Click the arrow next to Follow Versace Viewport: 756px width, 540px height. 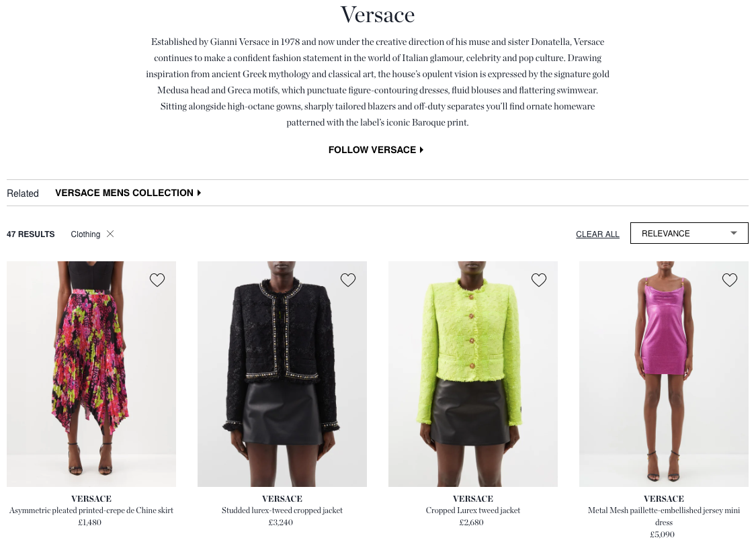click(x=421, y=150)
